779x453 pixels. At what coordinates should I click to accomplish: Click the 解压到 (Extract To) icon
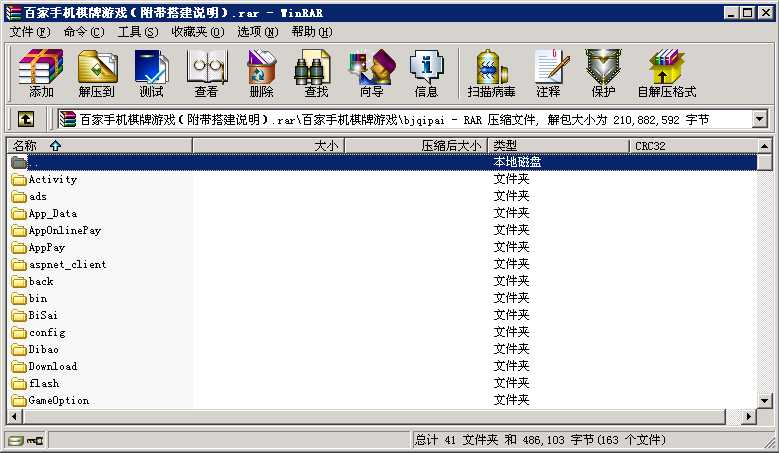[x=96, y=73]
